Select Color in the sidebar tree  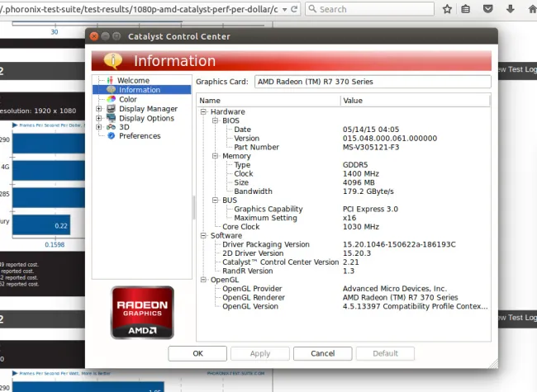(x=128, y=99)
